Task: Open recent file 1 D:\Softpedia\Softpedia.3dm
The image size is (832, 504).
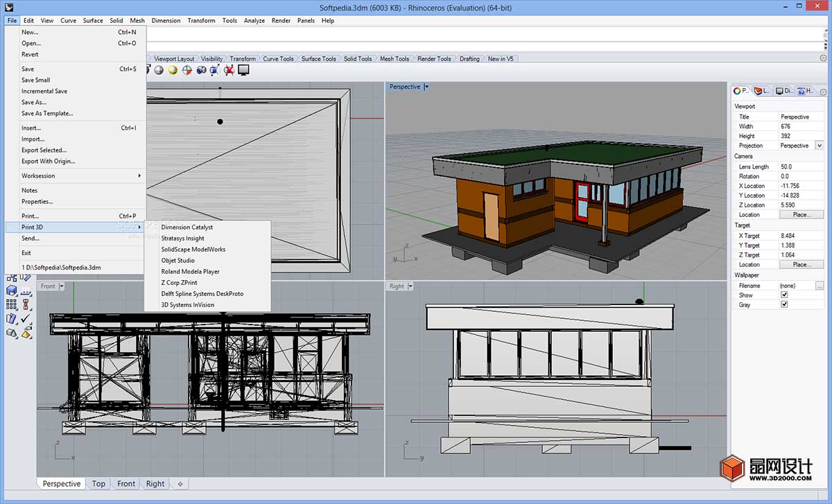Action: [61, 267]
